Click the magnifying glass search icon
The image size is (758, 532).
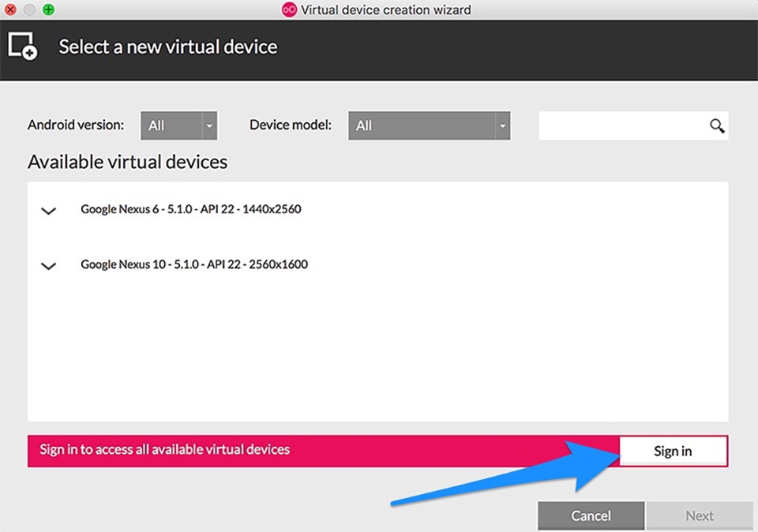coord(716,126)
